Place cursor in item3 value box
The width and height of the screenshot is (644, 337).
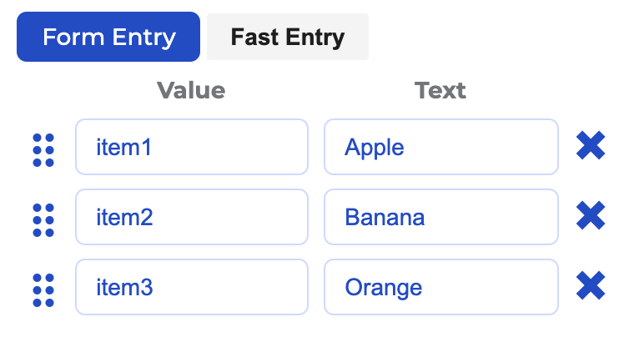click(192, 288)
